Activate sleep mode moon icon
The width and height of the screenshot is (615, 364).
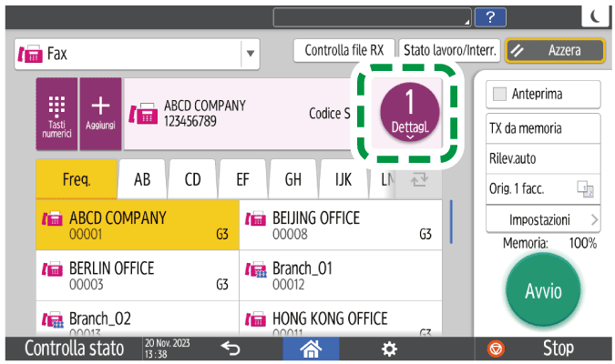[x=595, y=16]
